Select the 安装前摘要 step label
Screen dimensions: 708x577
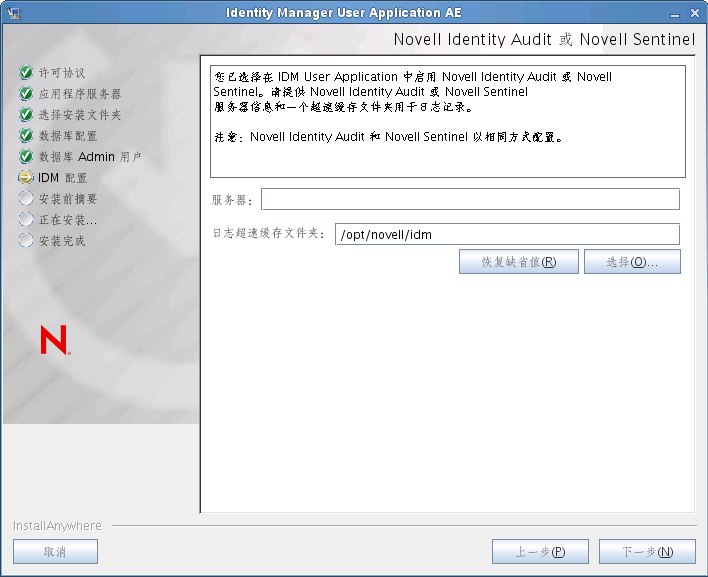[68, 199]
